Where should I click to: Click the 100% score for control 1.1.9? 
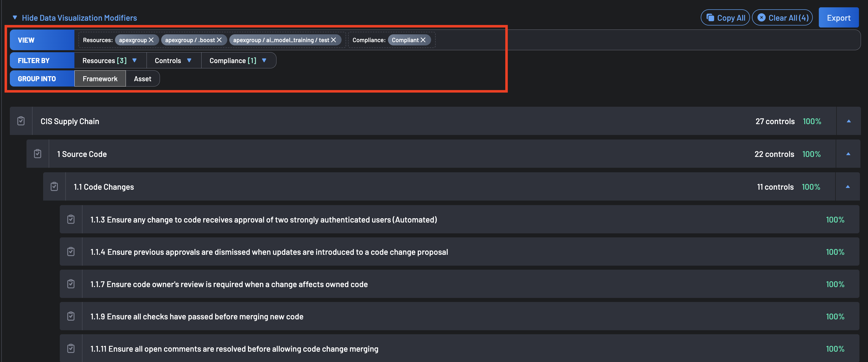tap(835, 317)
